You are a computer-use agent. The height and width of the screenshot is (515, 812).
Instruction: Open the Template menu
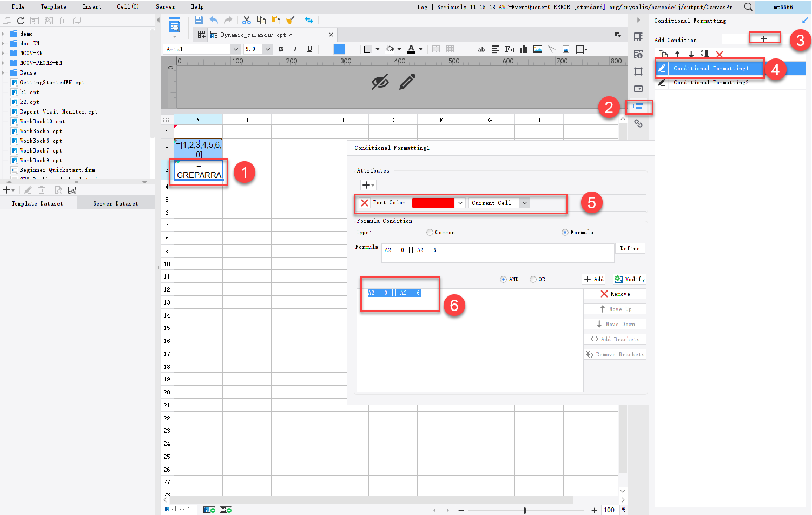point(54,6)
